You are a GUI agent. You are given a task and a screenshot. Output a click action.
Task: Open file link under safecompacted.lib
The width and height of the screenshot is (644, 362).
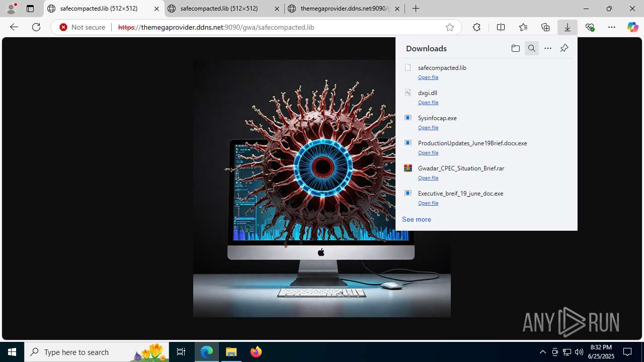[428, 77]
